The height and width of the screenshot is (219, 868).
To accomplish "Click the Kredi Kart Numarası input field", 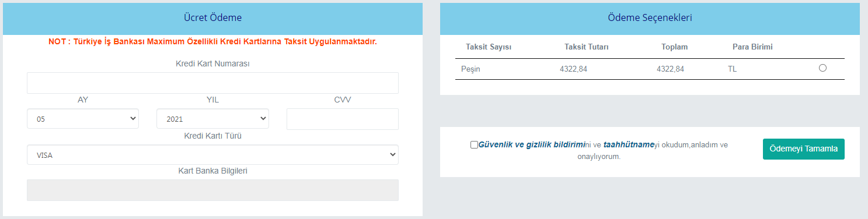I will pyautogui.click(x=212, y=83).
